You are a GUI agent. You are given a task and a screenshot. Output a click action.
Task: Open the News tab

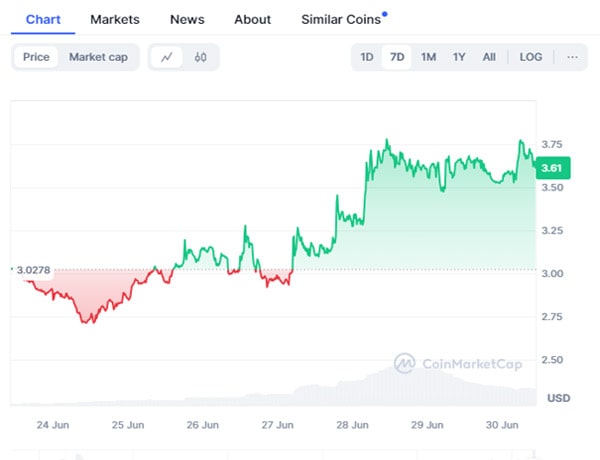point(187,20)
